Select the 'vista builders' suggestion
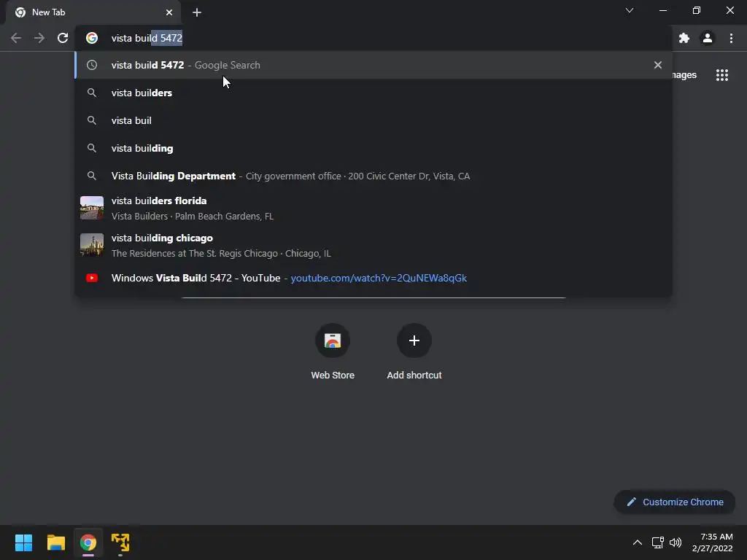747x560 pixels. (x=373, y=93)
